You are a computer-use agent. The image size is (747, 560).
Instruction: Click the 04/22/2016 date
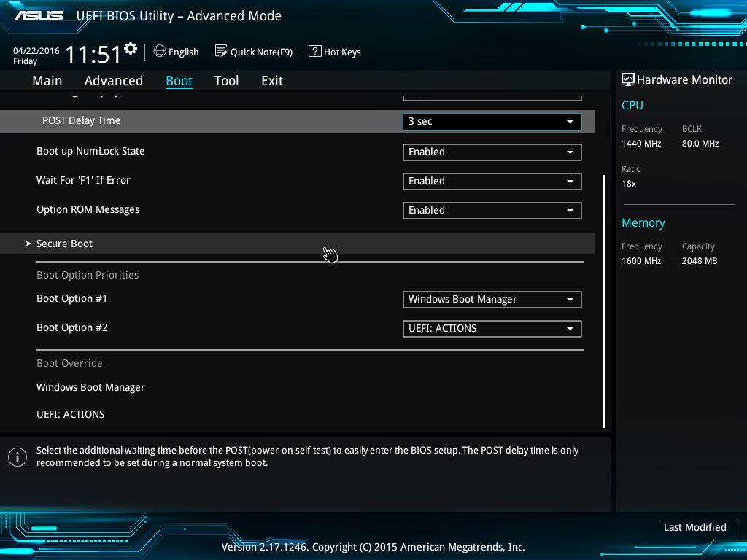(x=36, y=50)
